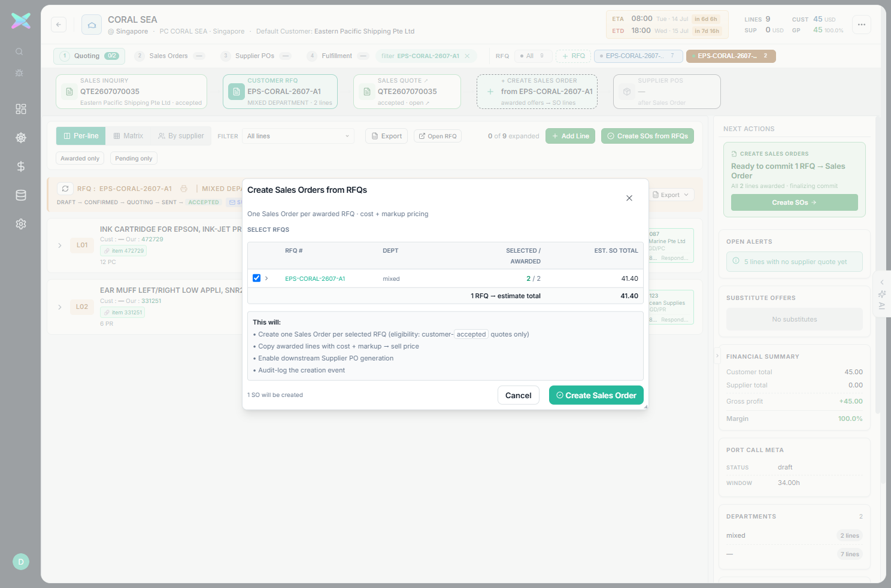The width and height of the screenshot is (891, 588).
Task: Switch to By supplier view
Action: click(x=181, y=136)
